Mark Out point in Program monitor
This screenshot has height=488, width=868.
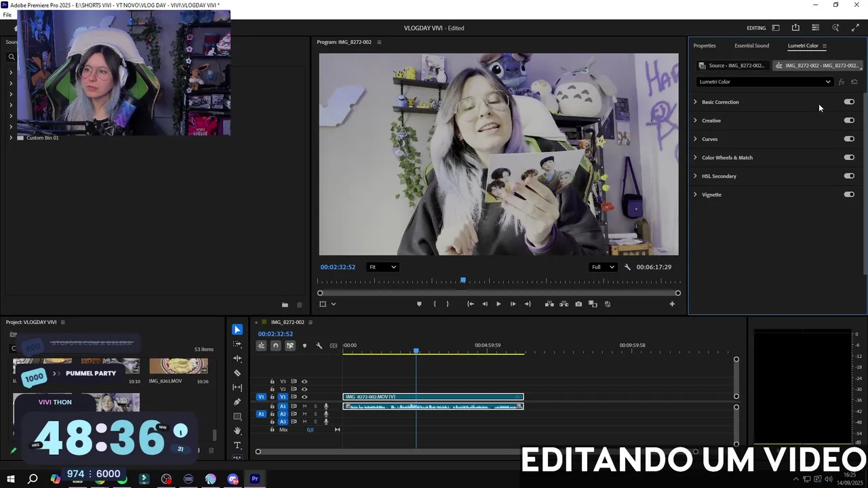click(448, 304)
